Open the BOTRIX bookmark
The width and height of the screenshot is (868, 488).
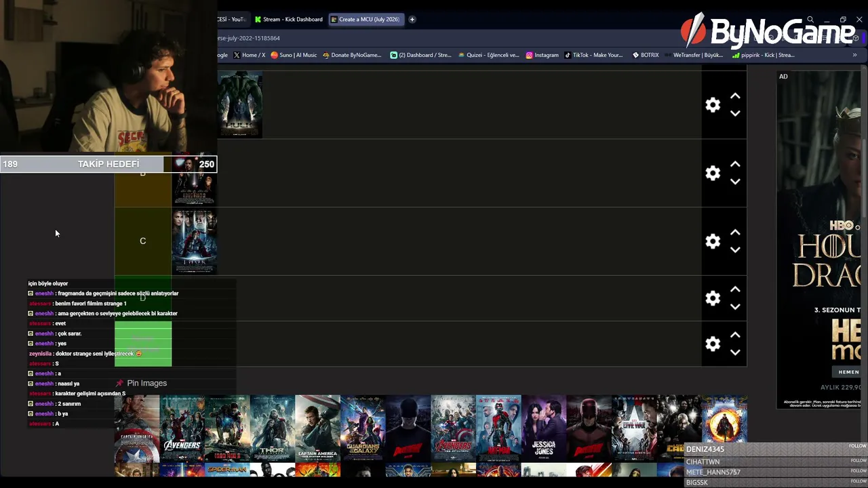[645, 55]
